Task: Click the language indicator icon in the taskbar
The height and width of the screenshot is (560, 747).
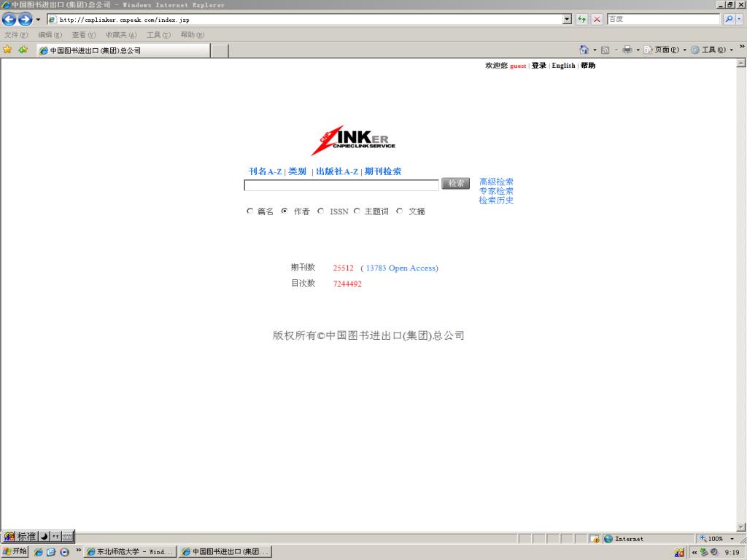Action: (679, 553)
